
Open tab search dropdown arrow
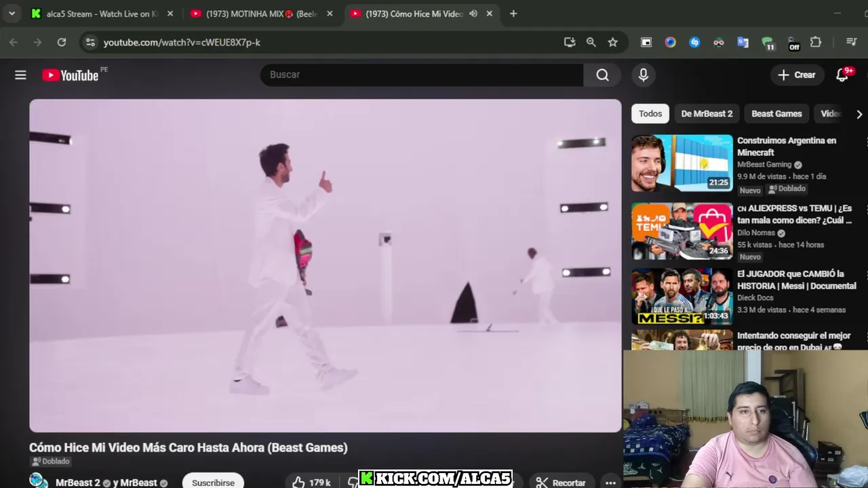click(x=12, y=14)
